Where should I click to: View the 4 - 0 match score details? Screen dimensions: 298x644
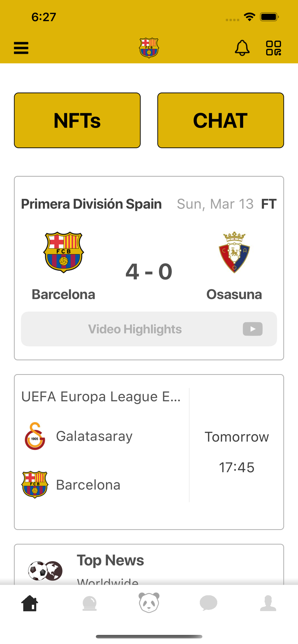[149, 272]
